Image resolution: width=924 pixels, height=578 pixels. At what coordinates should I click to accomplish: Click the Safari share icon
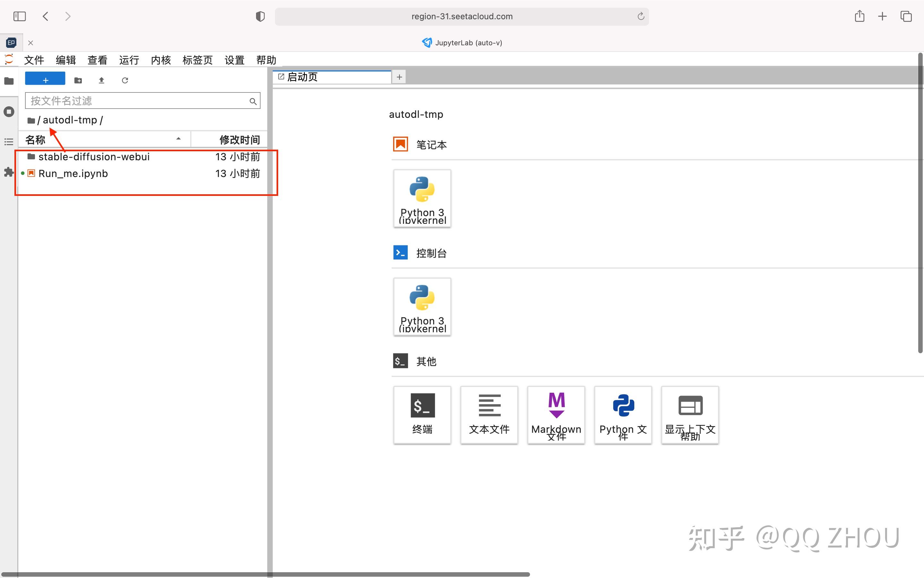click(x=859, y=16)
